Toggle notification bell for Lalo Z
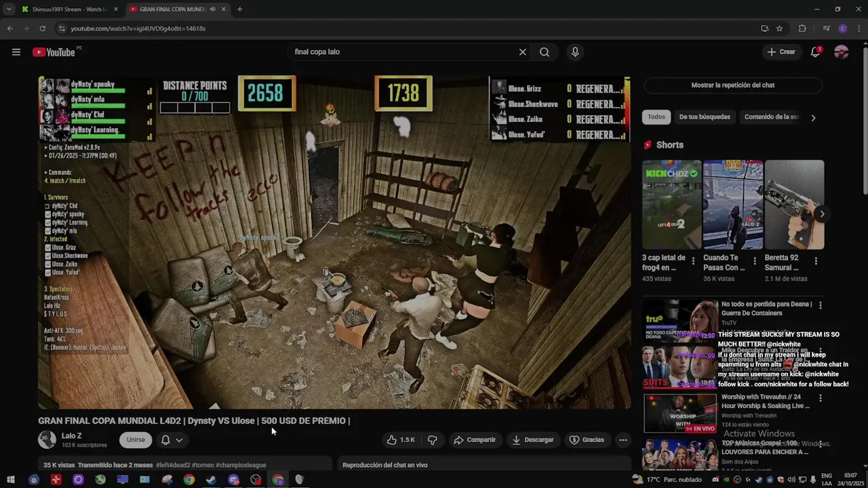Viewport: 868px width, 488px height. click(x=165, y=440)
